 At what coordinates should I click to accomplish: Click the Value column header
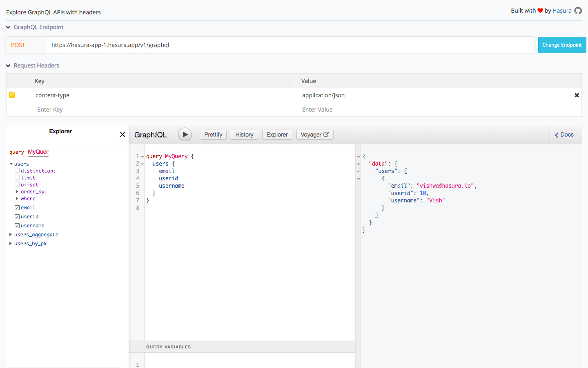pyautogui.click(x=309, y=81)
